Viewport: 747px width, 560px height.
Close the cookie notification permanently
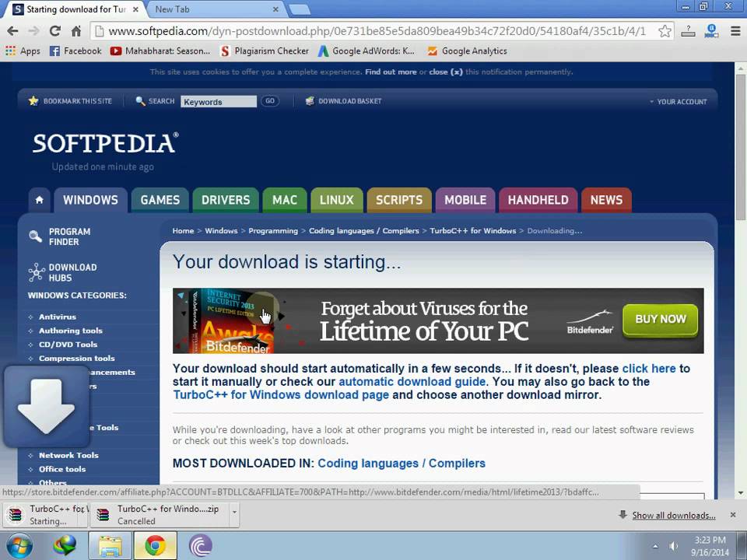pyautogui.click(x=445, y=72)
